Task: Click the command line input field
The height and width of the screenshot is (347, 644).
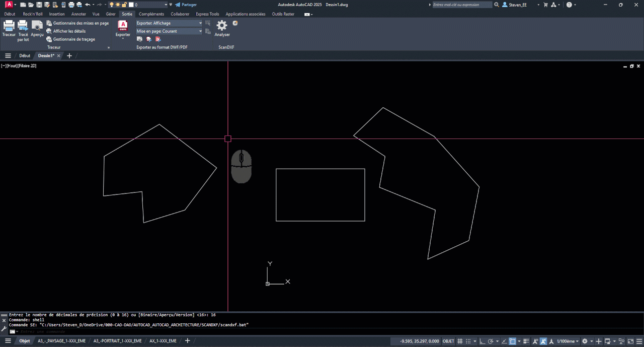Action: point(322,331)
